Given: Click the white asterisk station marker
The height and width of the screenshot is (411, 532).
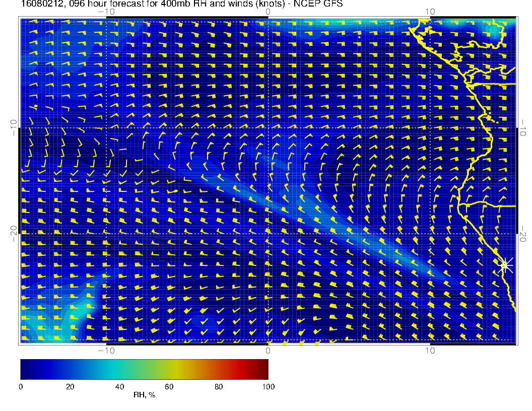Looking at the screenshot, I should [x=505, y=265].
